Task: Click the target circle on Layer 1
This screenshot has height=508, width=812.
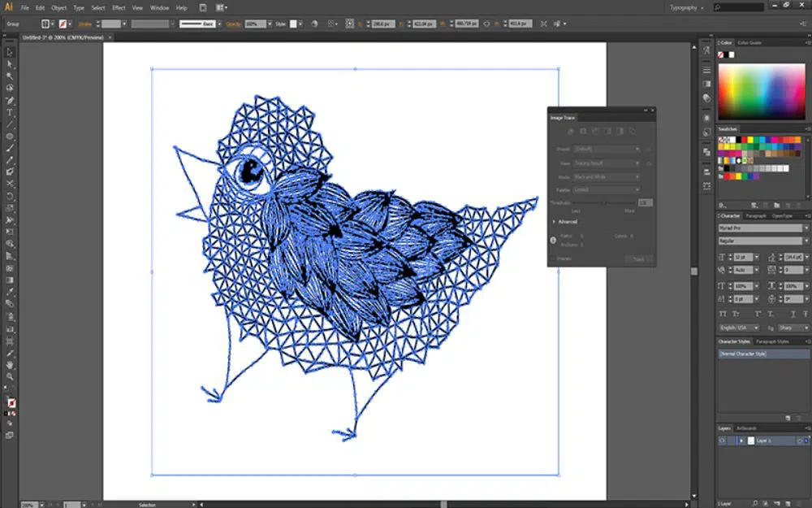Action: 799,441
